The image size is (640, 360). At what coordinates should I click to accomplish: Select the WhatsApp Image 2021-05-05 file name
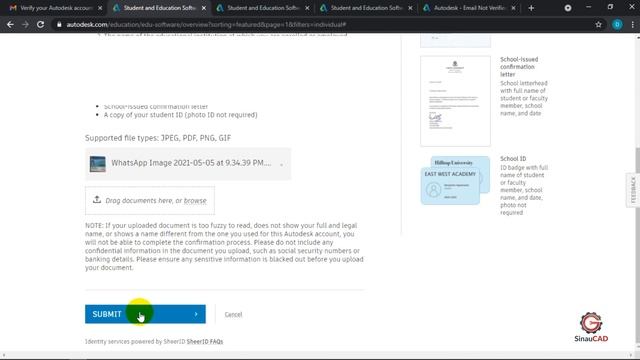pyautogui.click(x=191, y=163)
